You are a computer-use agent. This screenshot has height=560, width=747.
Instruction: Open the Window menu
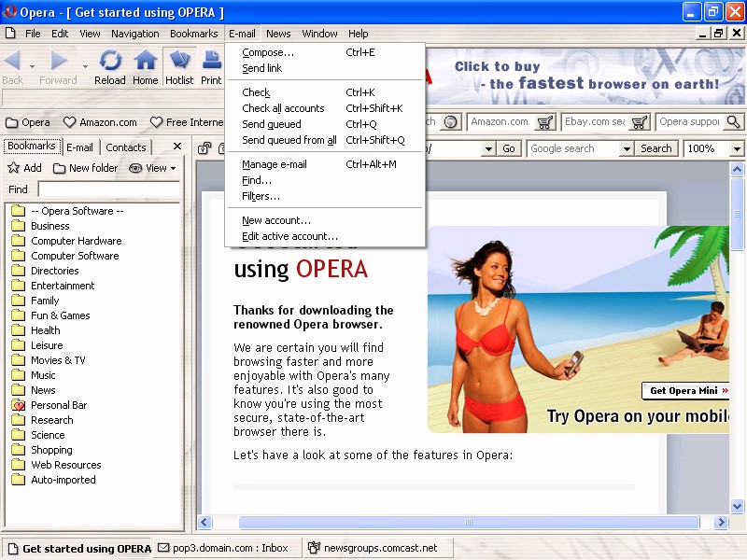point(319,34)
